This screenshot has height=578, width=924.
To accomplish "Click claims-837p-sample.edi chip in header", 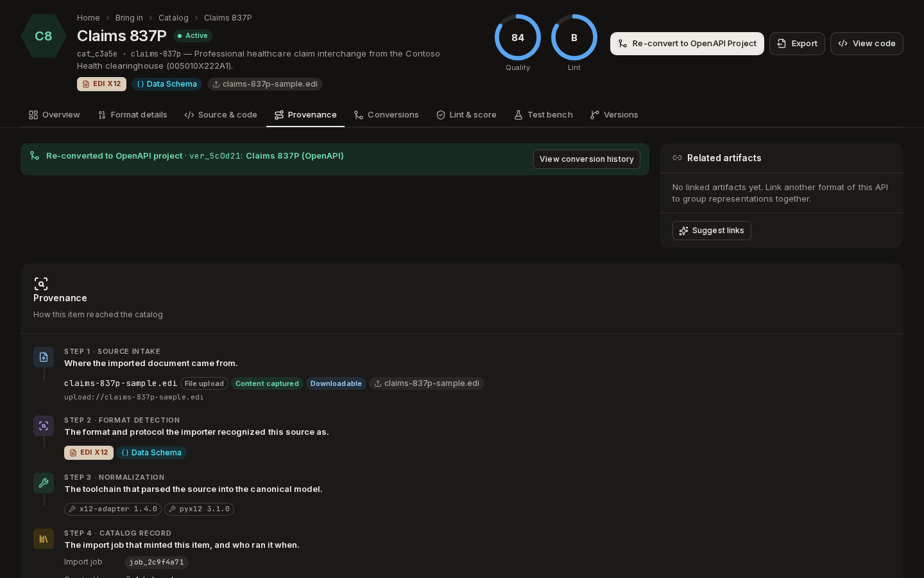I will (x=265, y=84).
